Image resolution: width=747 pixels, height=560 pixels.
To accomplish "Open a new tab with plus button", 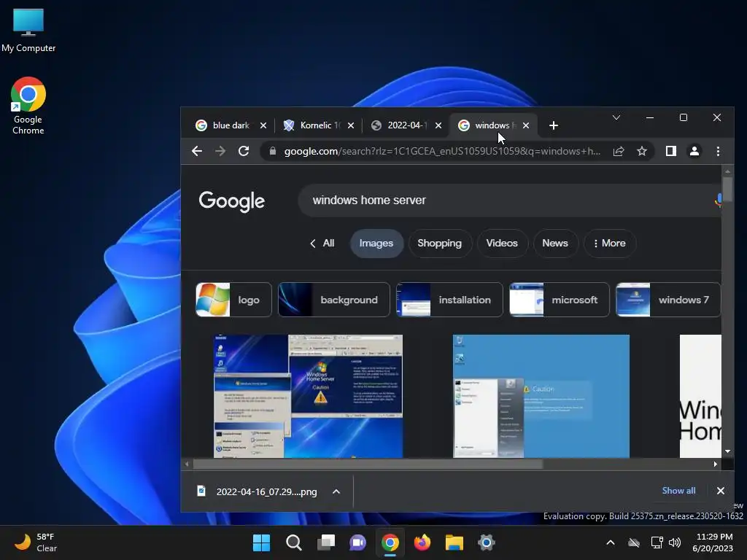I will tap(553, 125).
